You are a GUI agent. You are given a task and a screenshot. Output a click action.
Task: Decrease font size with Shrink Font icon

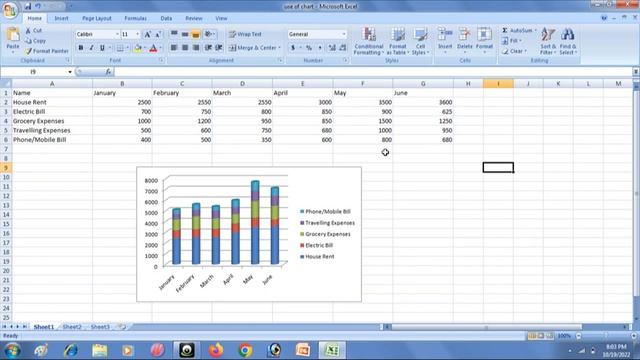[x=158, y=35]
